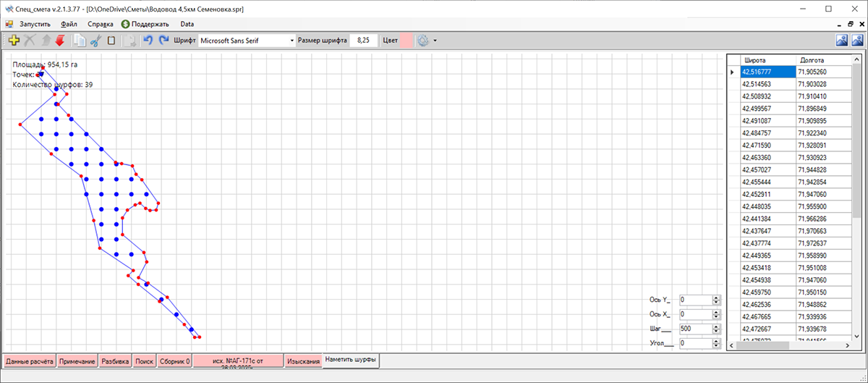Click the undo arrow icon
Image resolution: width=868 pixels, height=383 pixels.
pyautogui.click(x=148, y=41)
